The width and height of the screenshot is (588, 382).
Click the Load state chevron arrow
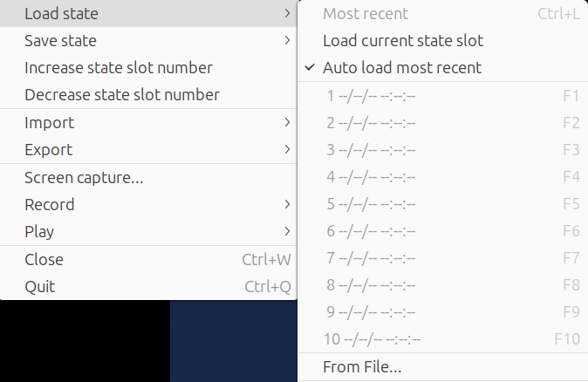tap(287, 13)
